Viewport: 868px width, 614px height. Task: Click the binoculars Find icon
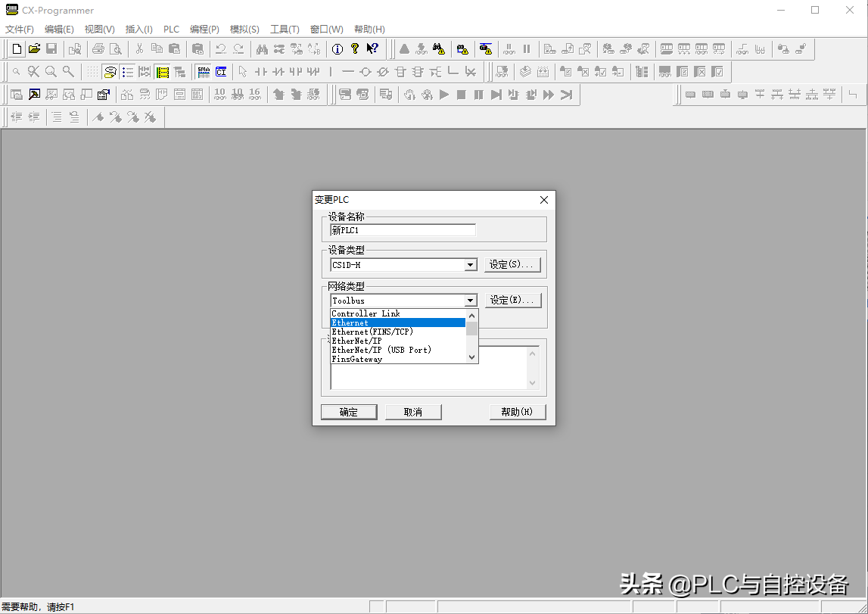tap(262, 49)
